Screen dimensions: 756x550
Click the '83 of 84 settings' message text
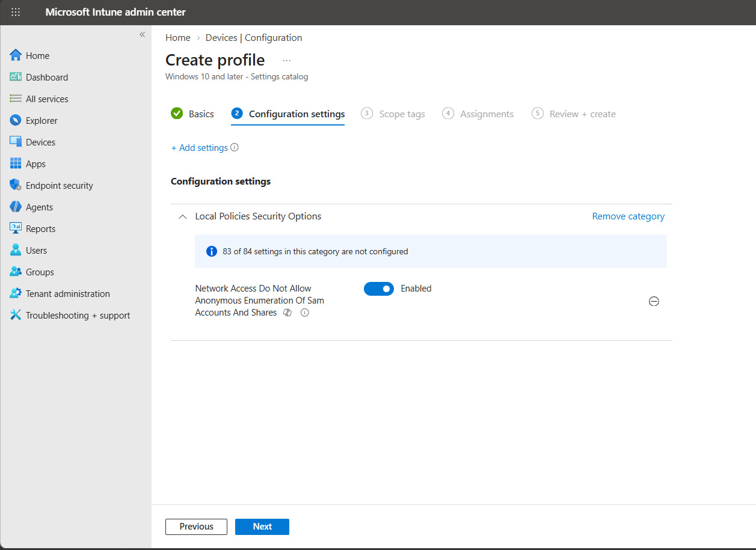316,251
